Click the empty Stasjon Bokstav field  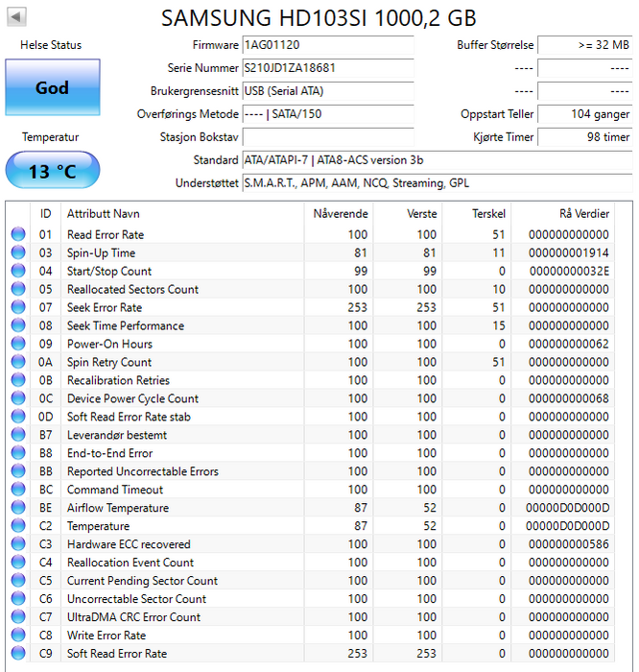click(328, 137)
